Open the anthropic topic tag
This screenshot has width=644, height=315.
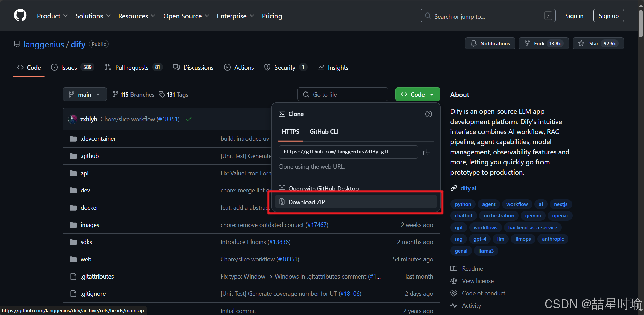coord(553,239)
